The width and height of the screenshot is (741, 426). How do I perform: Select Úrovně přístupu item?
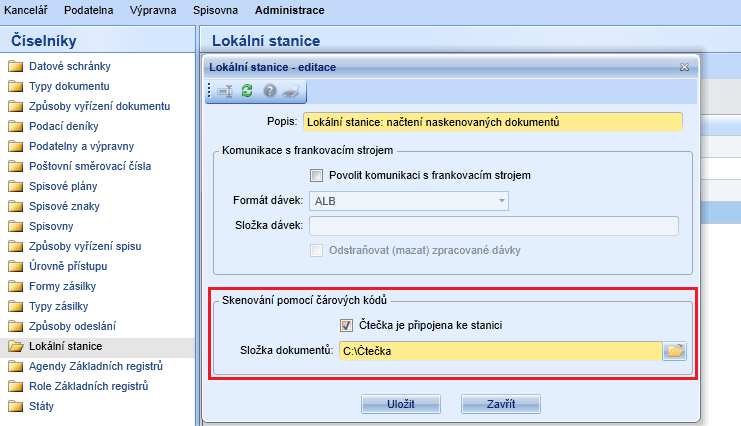[68, 266]
